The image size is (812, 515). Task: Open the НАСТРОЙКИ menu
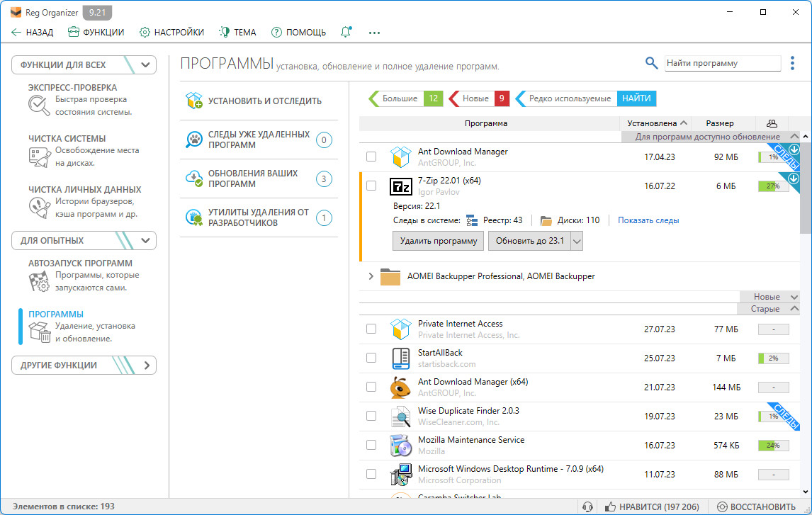(x=172, y=32)
